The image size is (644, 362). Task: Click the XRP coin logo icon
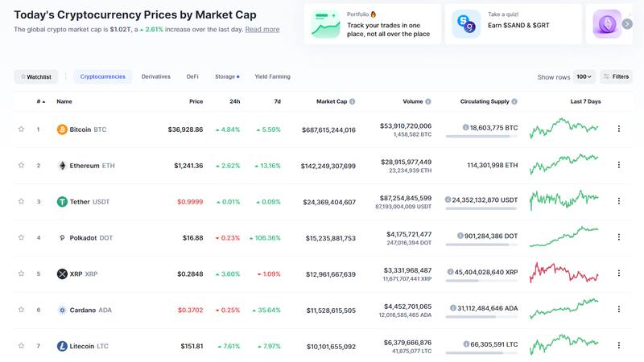(62, 274)
